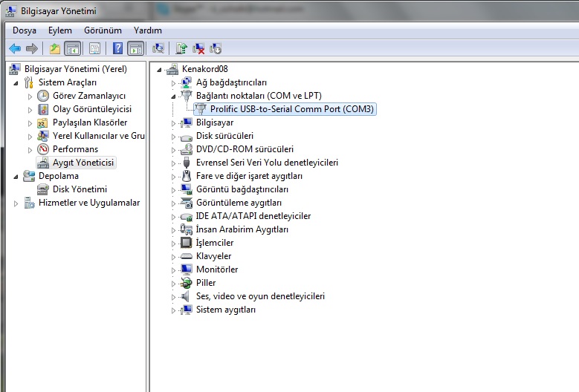Click the Up one level folder icon
579x392 pixels.
tap(55, 48)
